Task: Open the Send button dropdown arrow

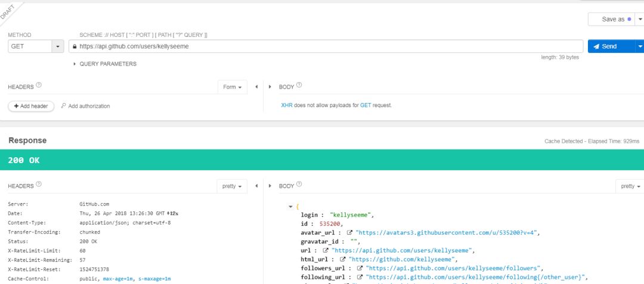Action: click(639, 46)
